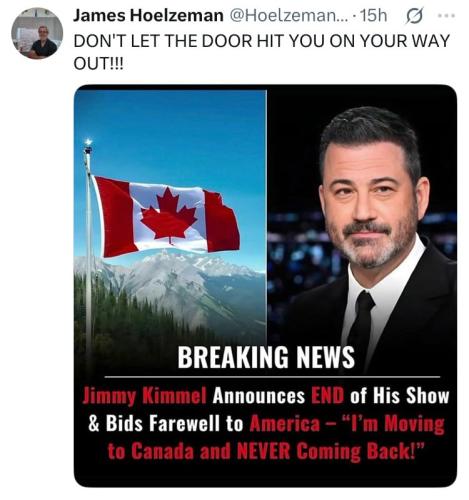This screenshot has height=500, width=469.
Task: Click the left red band of Canadian flag
Action: click(114, 217)
